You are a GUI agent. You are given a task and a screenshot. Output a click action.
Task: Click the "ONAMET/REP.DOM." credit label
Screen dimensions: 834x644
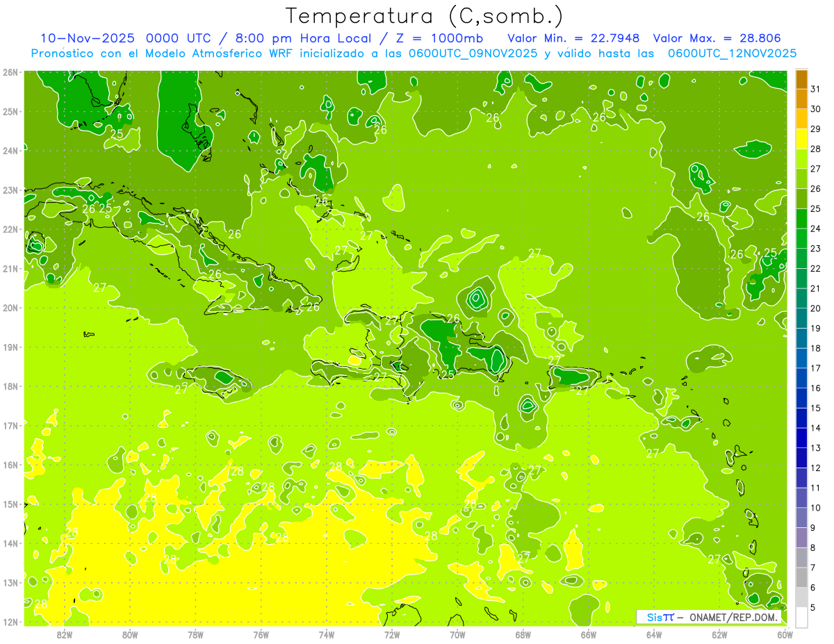[733, 617]
